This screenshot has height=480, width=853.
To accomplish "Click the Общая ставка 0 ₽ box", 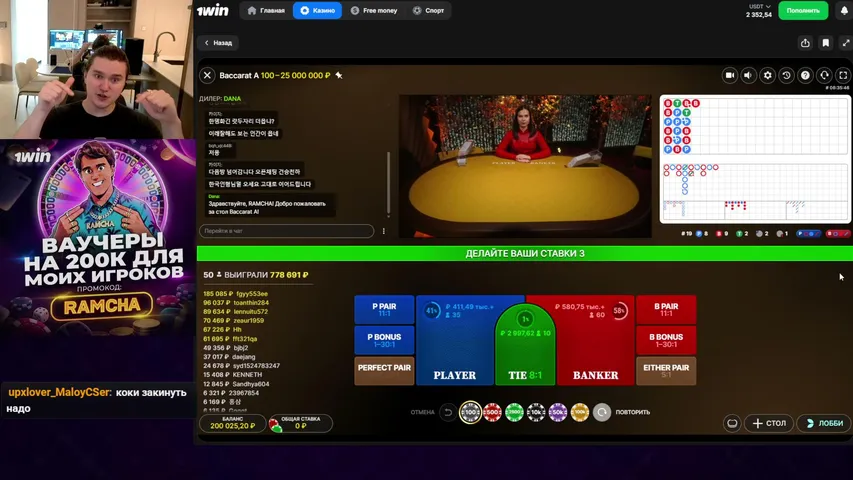I will (300, 423).
